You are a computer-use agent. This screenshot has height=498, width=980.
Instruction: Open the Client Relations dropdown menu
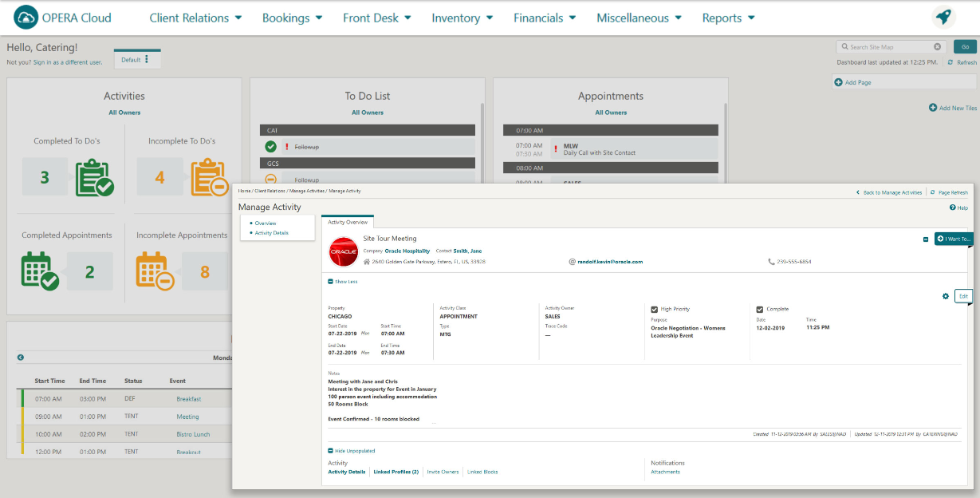[x=195, y=16]
